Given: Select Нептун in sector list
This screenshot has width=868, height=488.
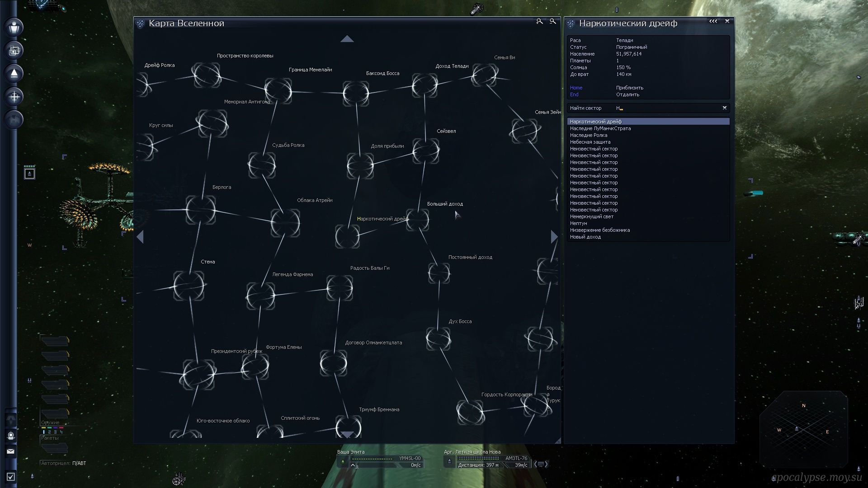Looking at the screenshot, I should (648, 223).
